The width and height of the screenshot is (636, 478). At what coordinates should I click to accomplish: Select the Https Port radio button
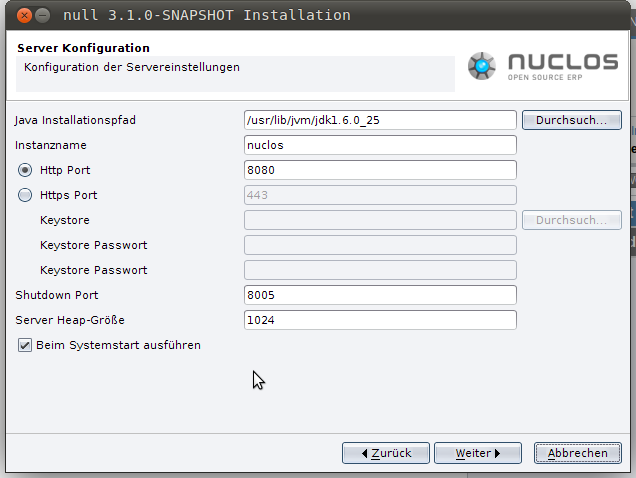25,195
